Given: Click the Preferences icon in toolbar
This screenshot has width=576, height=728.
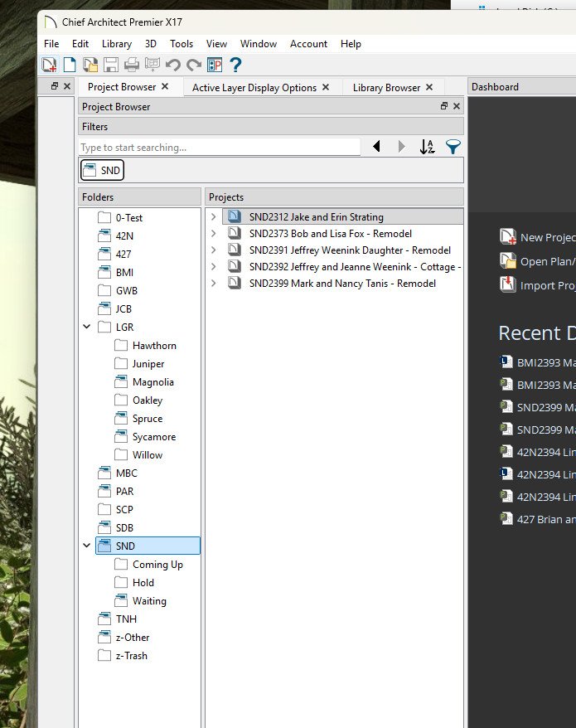Looking at the screenshot, I should click(215, 65).
